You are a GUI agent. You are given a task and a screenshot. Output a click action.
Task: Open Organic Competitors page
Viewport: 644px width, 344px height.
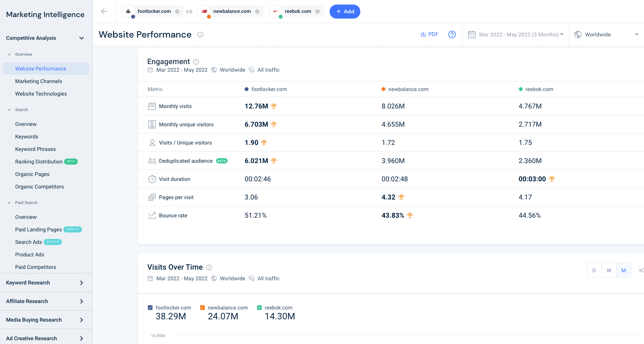click(39, 187)
